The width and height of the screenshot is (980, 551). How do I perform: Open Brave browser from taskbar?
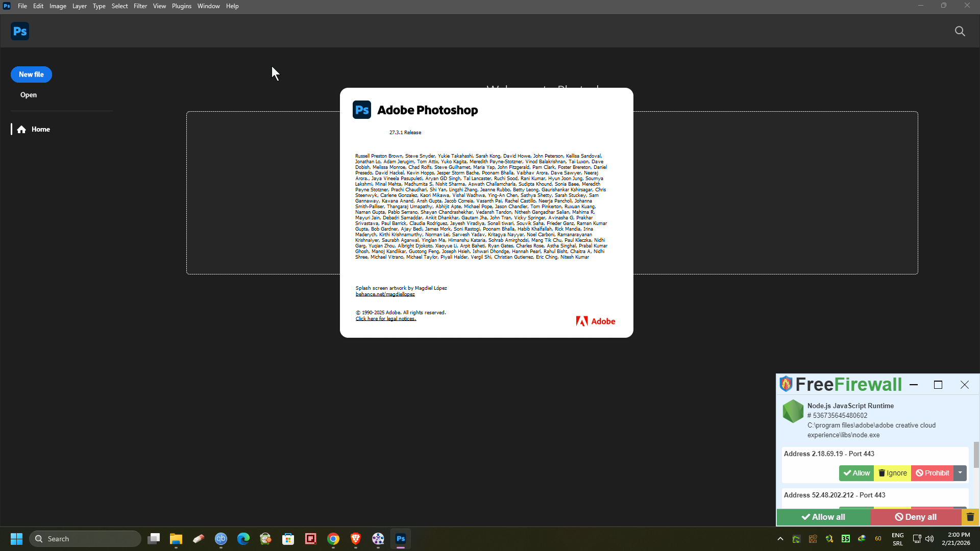pos(356,539)
